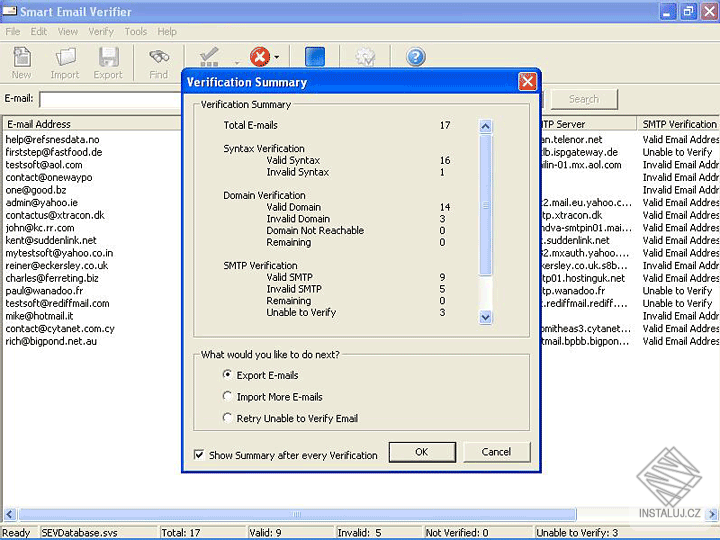Select row reiner@eckersley.co.uk
The height and width of the screenshot is (540, 720).
[x=57, y=265]
